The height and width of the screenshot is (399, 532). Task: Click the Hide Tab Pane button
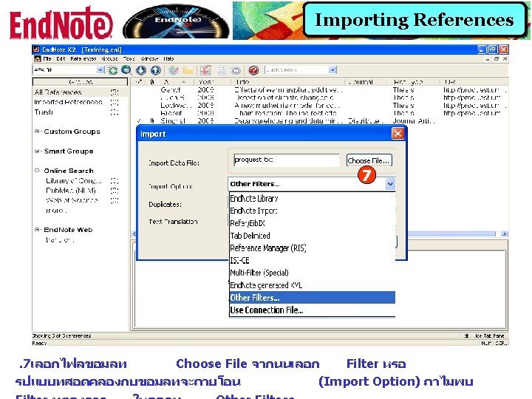(485, 335)
